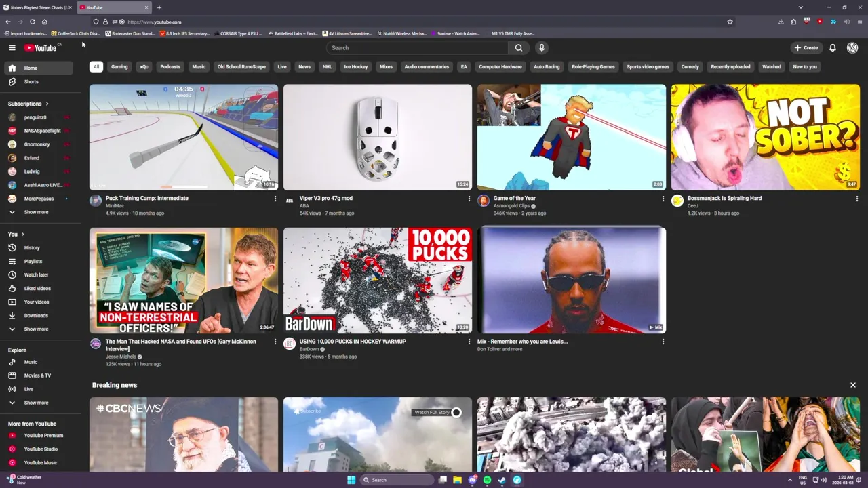Open options for Puck Training Camp video
This screenshot has width=868, height=488.
pos(275,199)
